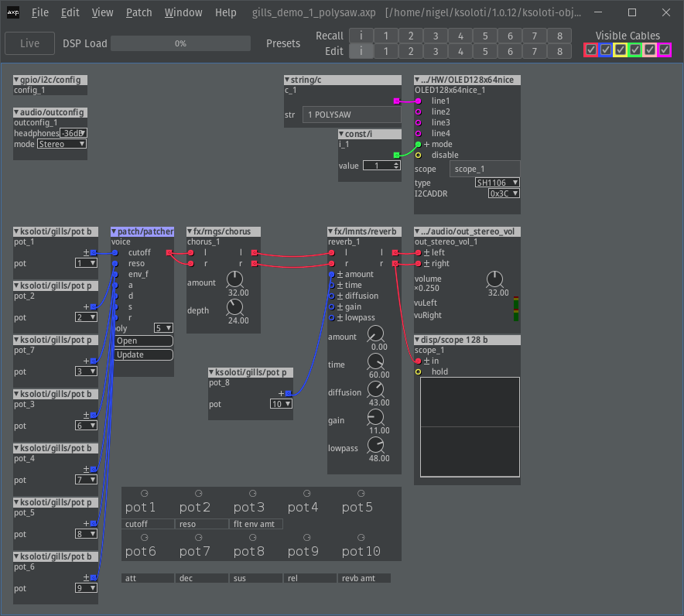Screen dimensions: 684x616
Task: Click the red outlet on the voice patcher
Action: point(169,252)
